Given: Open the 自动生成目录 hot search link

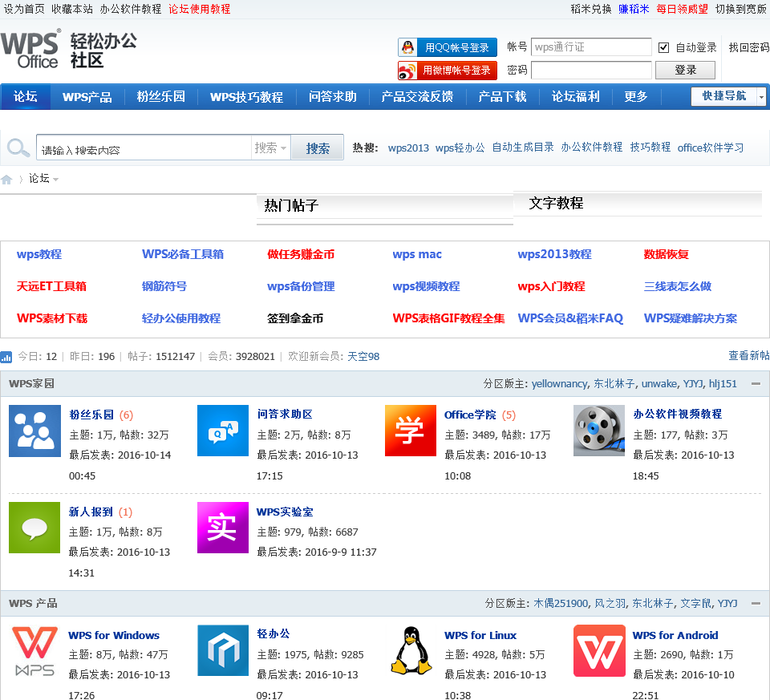Looking at the screenshot, I should pos(523,148).
